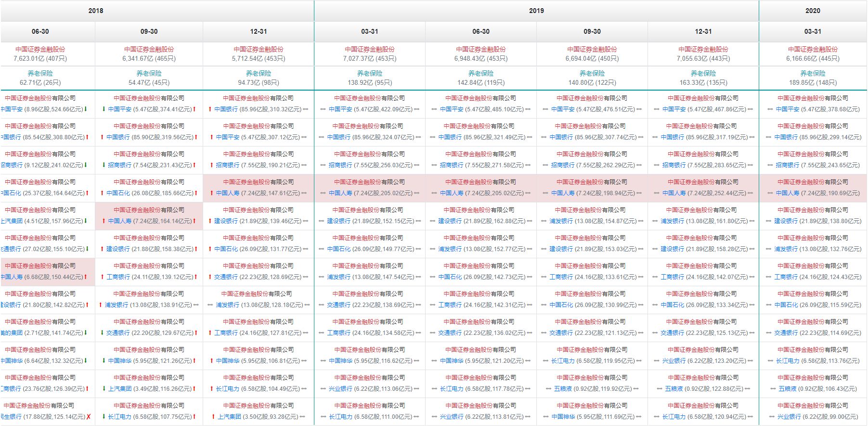Click the 12-31 column header under 2019
The width and height of the screenshot is (868, 426).
click(x=703, y=31)
